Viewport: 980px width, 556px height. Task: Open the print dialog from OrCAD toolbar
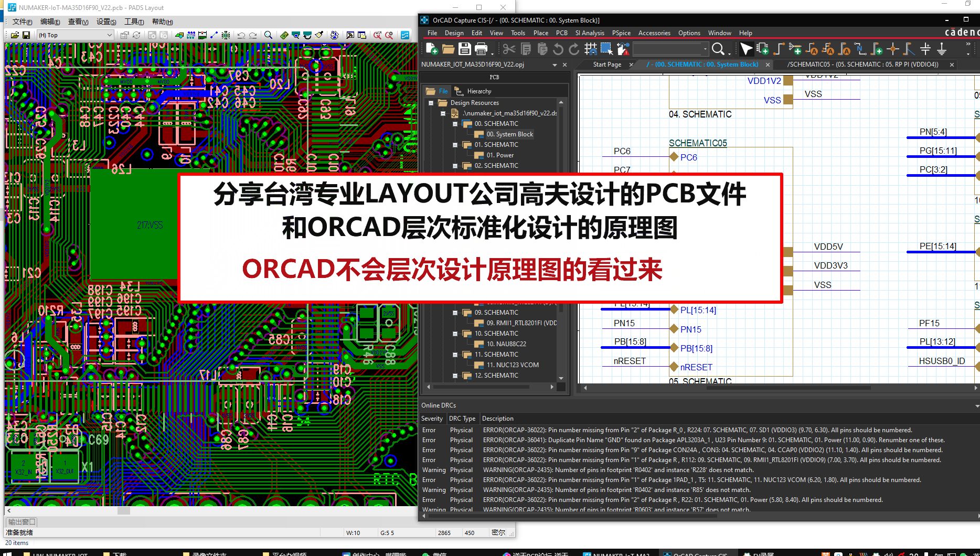click(481, 48)
